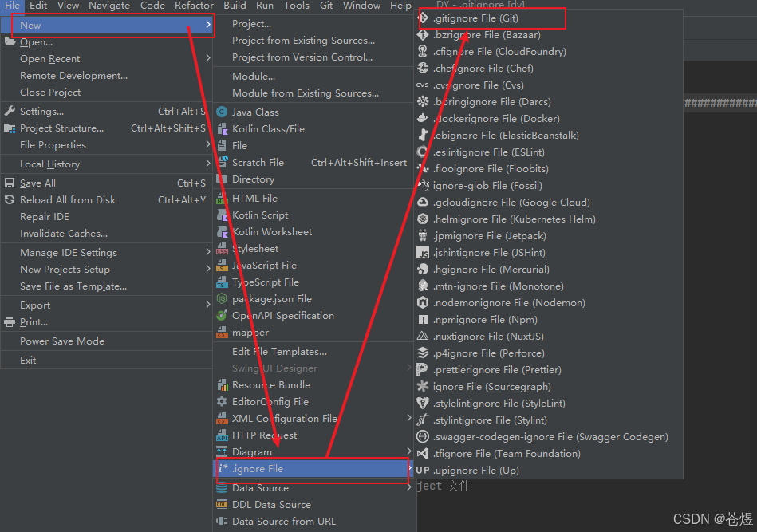Choose Remote Development...
Viewport: 757px width, 532px height.
[x=106, y=76]
